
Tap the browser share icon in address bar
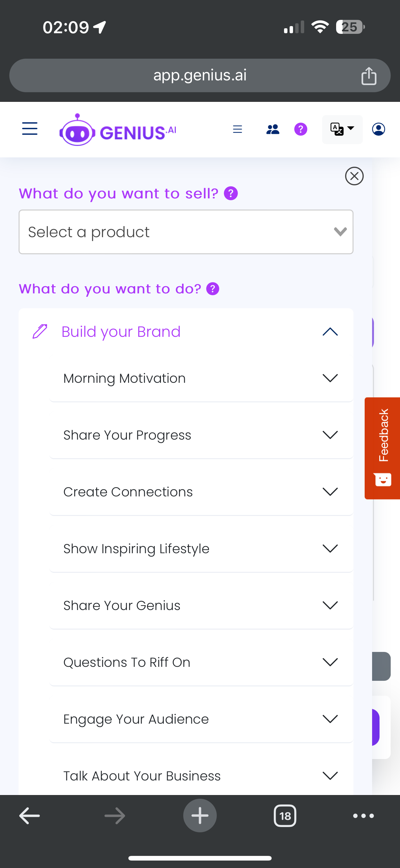tap(369, 76)
